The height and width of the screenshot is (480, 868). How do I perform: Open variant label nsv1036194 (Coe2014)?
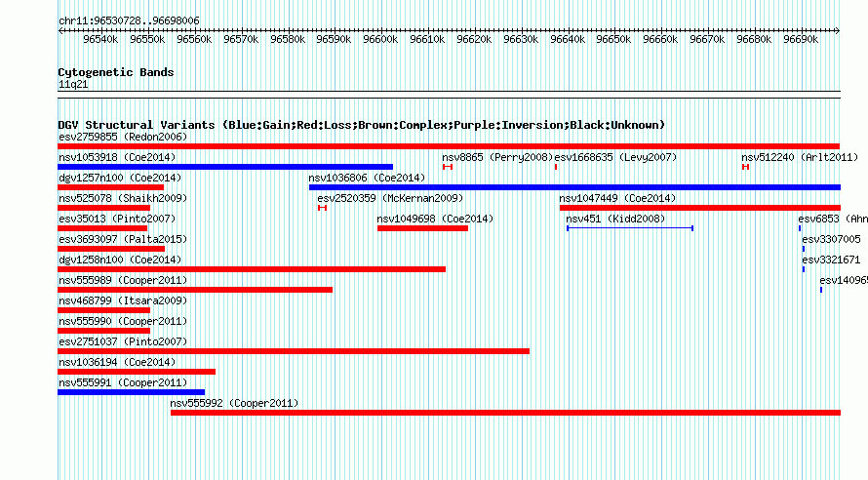(x=117, y=362)
